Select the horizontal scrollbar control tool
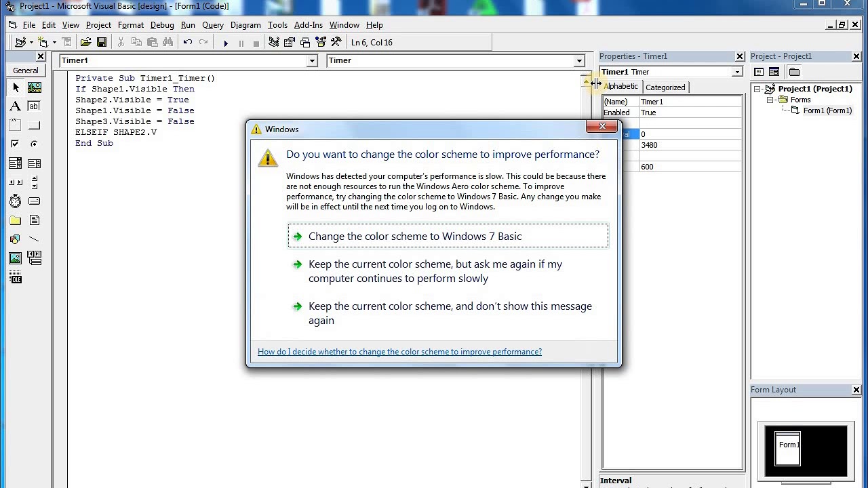This screenshot has width=868, height=488. pyautogui.click(x=16, y=182)
